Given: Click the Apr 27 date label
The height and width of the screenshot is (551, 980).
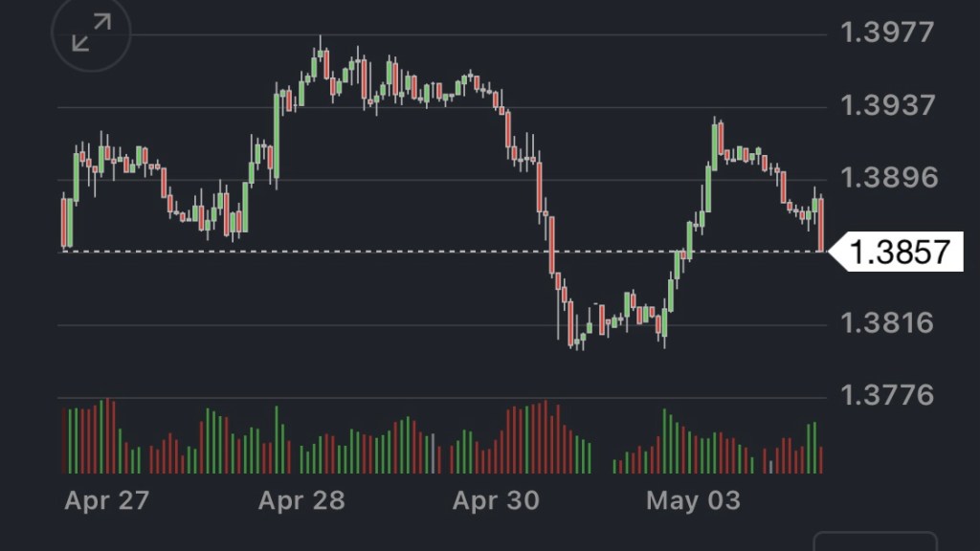Looking at the screenshot, I should tap(107, 500).
